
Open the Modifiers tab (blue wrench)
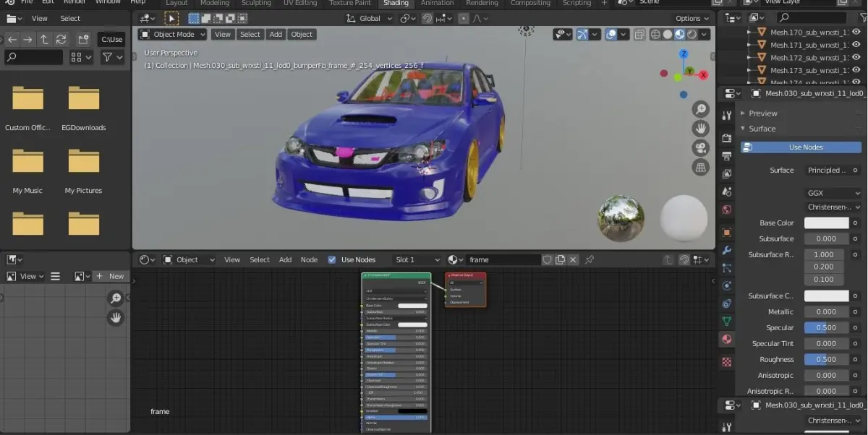click(x=727, y=250)
